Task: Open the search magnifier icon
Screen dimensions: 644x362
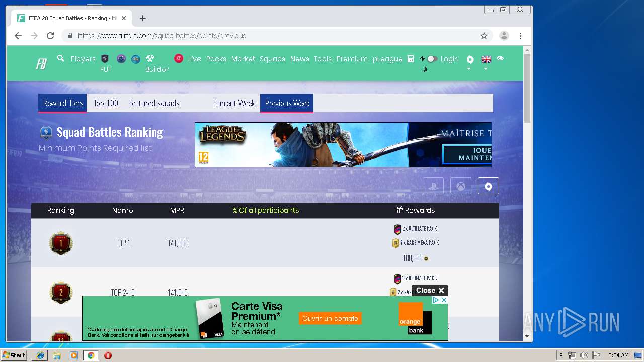Action: 61,58
